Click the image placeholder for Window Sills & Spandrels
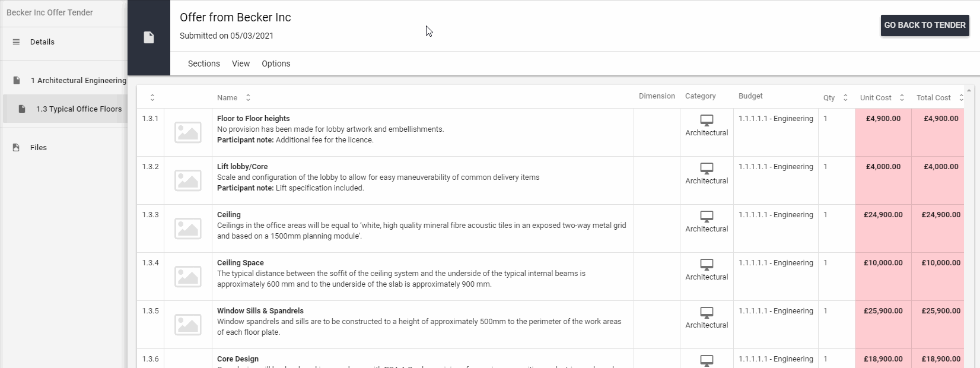Viewport: 980px width, 368px height. click(188, 325)
